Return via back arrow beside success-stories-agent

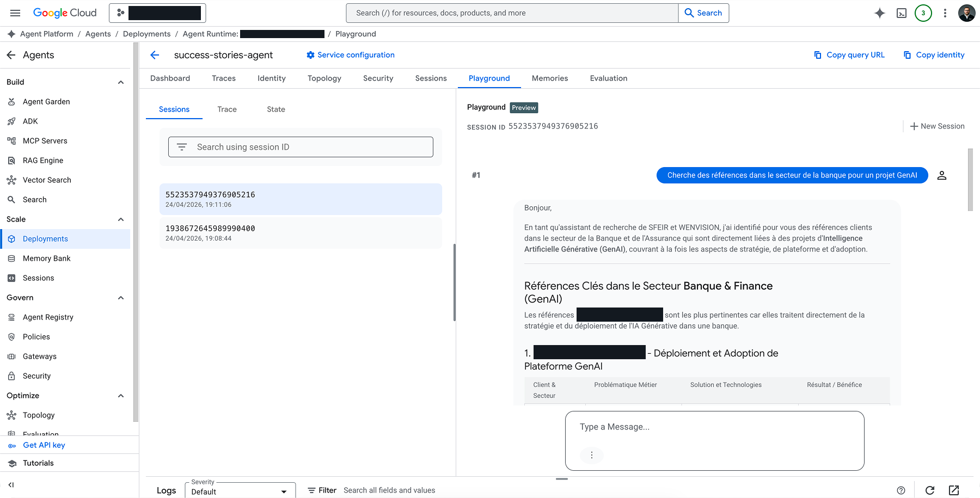155,55
